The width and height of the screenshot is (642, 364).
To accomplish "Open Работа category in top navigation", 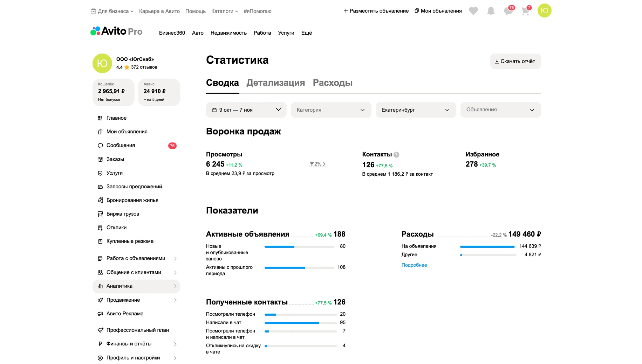I will pos(262,33).
